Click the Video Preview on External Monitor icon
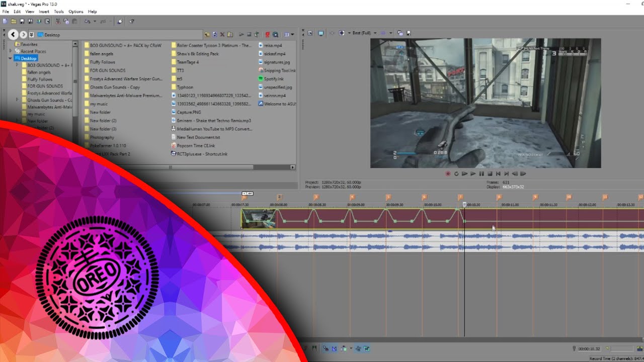644x362 pixels. (x=321, y=33)
